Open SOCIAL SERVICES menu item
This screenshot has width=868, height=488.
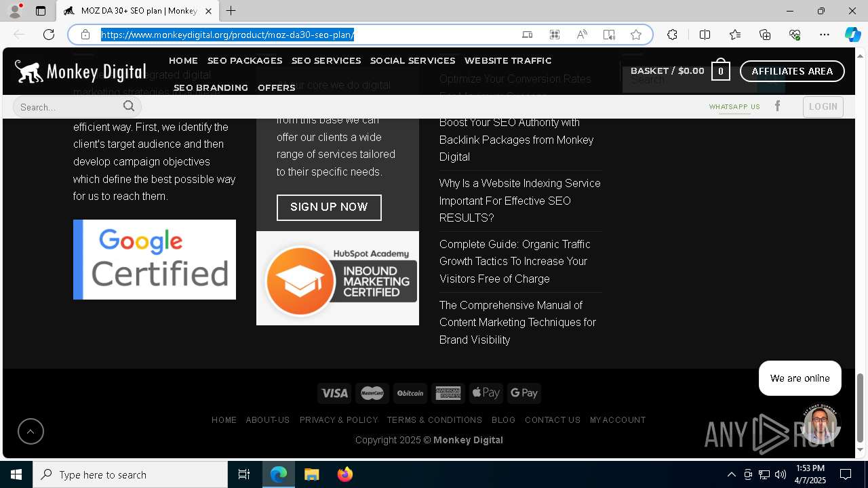click(412, 60)
